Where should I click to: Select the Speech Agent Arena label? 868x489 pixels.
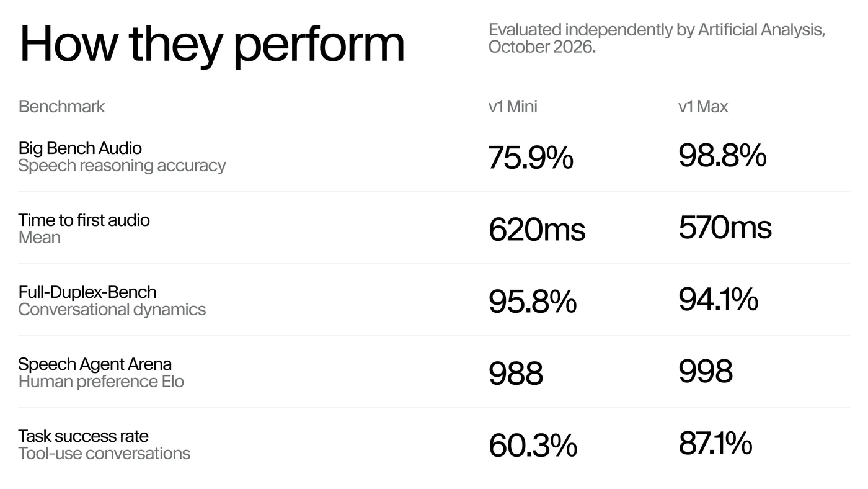[95, 364]
